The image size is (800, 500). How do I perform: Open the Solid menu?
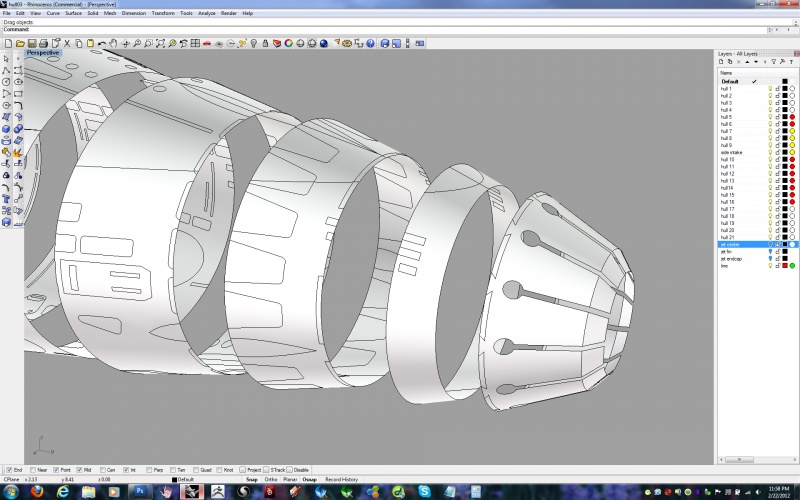92,13
